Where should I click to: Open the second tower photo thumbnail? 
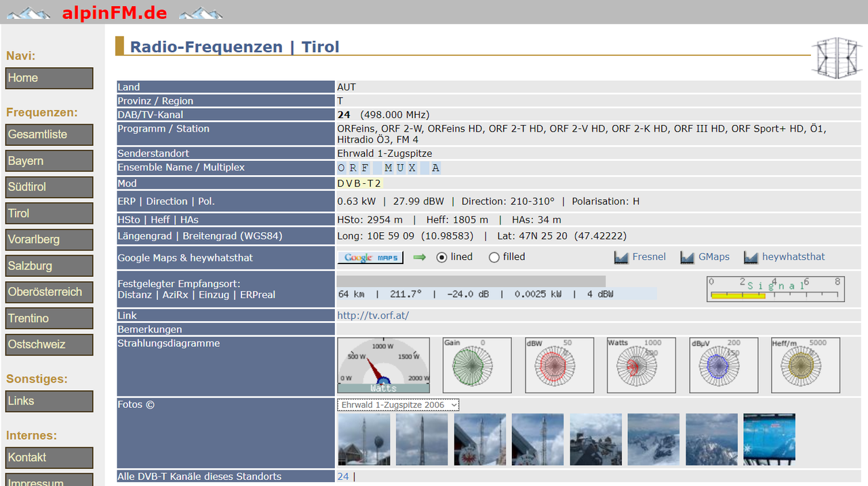point(422,439)
